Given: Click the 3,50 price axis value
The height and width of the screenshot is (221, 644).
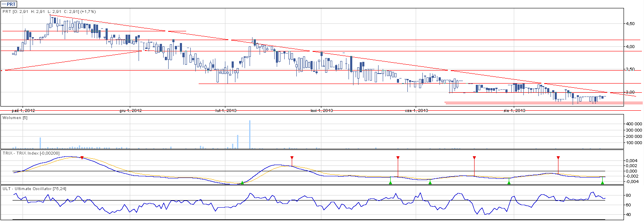Looking at the screenshot, I should [x=630, y=69].
